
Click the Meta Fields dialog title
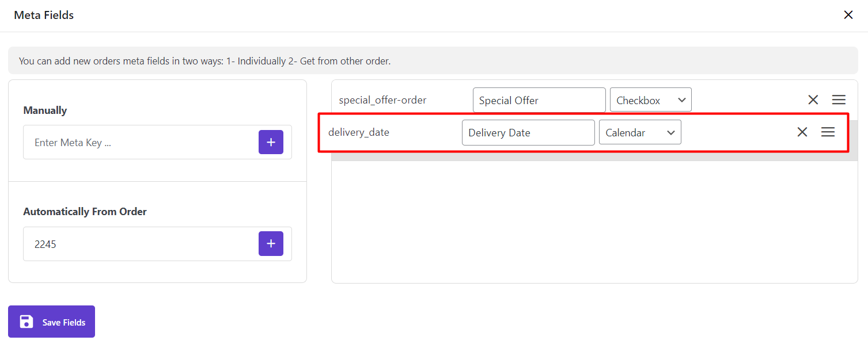(44, 16)
